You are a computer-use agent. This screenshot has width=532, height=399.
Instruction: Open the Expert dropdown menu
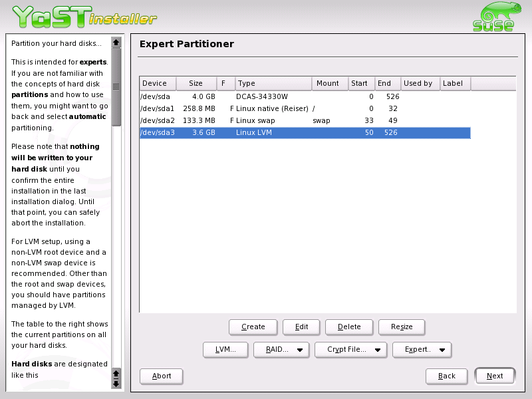click(x=422, y=349)
